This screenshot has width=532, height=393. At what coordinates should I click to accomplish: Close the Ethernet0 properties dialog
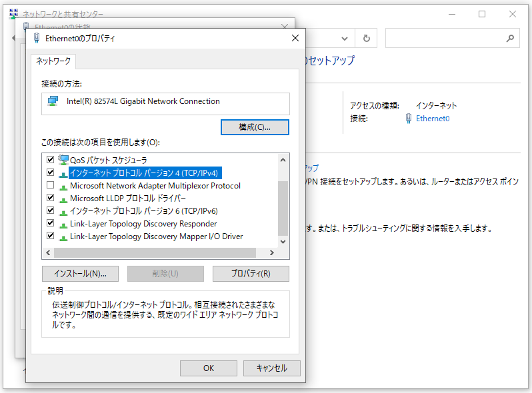click(x=295, y=38)
